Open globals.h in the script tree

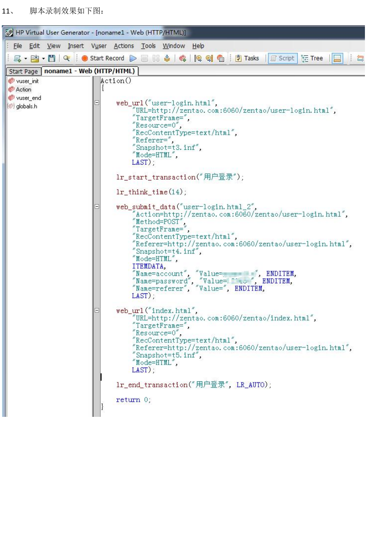pyautogui.click(x=27, y=106)
